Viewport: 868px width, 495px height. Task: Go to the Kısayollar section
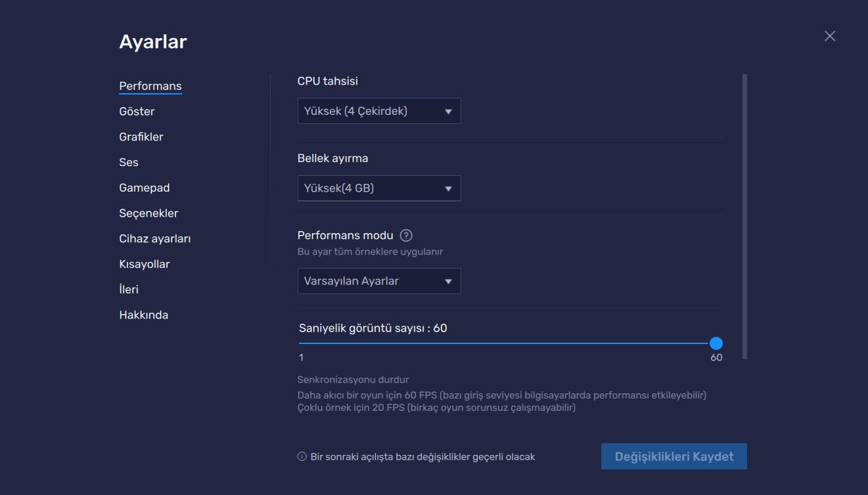click(145, 264)
